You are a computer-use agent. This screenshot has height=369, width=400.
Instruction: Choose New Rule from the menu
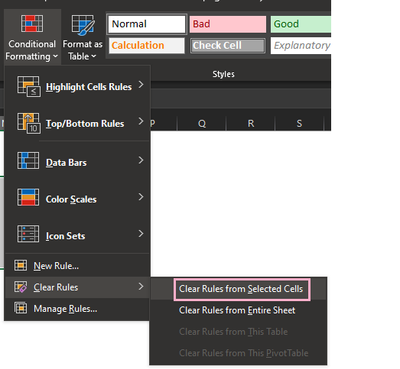(x=77, y=266)
